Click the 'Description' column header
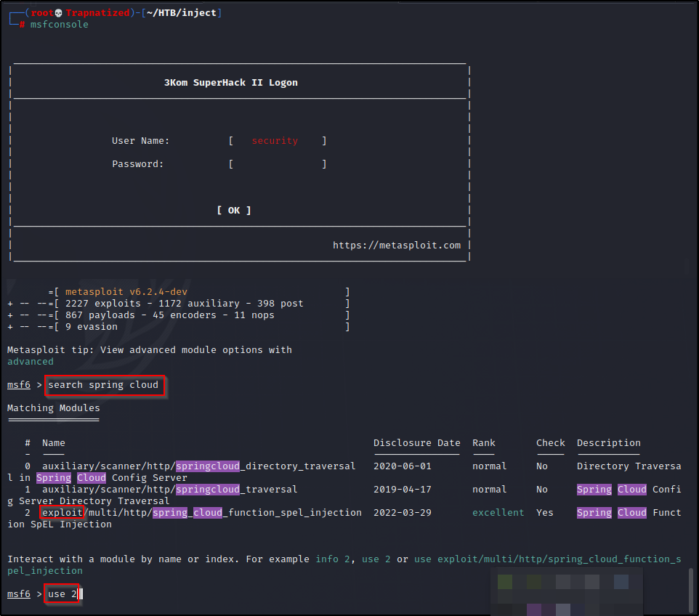699x616 pixels. [608, 443]
